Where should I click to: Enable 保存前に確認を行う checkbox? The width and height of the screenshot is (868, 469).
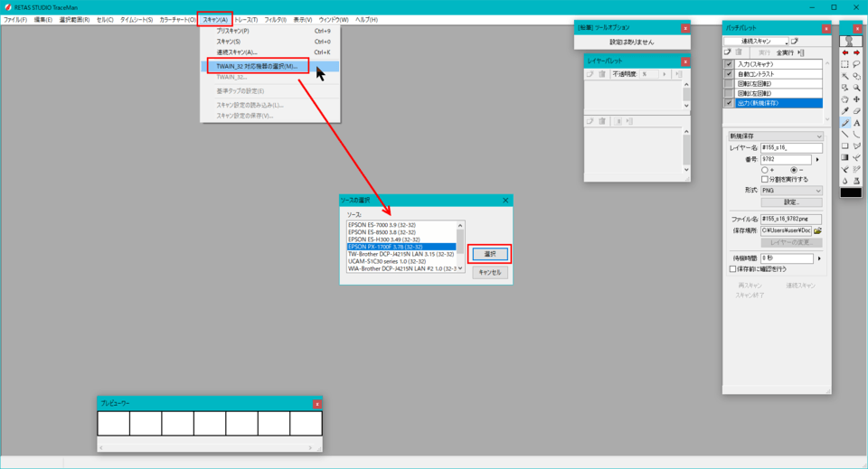(733, 268)
